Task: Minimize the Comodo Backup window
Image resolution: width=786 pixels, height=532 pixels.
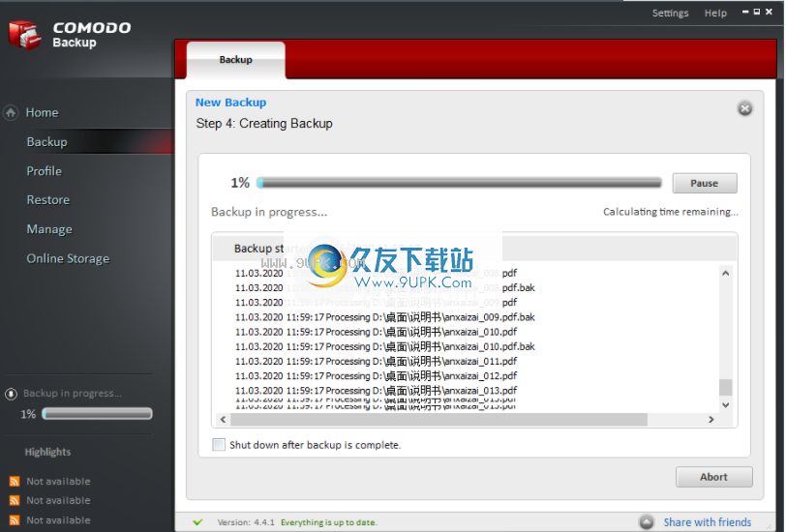Action: pyautogui.click(x=745, y=12)
